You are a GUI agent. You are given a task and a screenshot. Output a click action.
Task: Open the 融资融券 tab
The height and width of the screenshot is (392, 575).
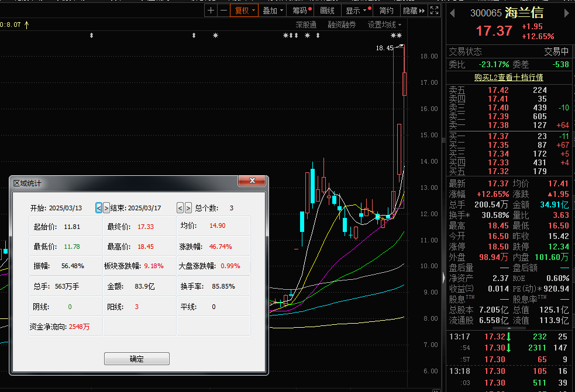342,25
